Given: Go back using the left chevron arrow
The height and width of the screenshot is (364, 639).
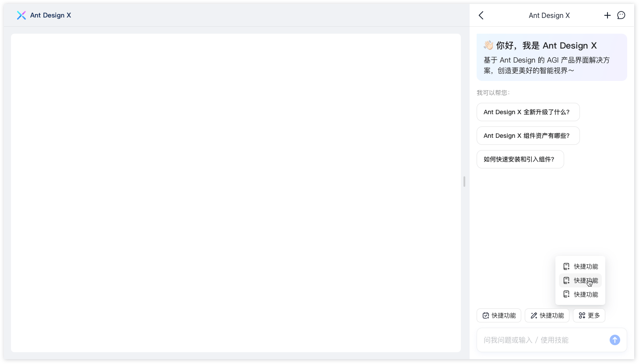Looking at the screenshot, I should (x=481, y=15).
